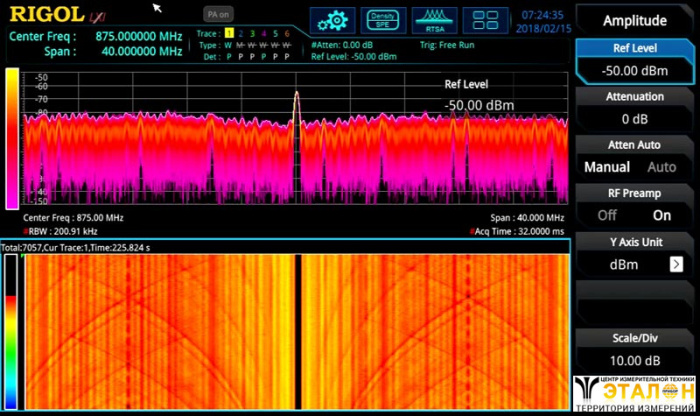Image resolution: width=700 pixels, height=416 pixels.
Task: Click the density color scale bar
Action: (12, 137)
